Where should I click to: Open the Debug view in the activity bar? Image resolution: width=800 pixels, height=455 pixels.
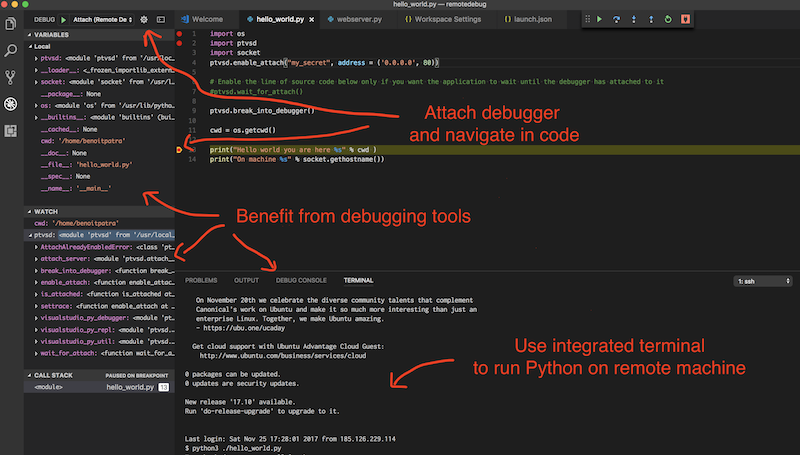(11, 104)
